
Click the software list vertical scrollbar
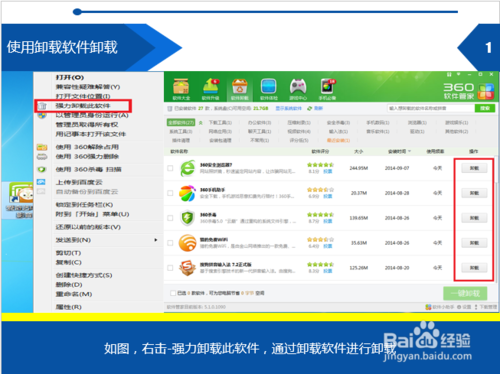[x=497, y=220]
